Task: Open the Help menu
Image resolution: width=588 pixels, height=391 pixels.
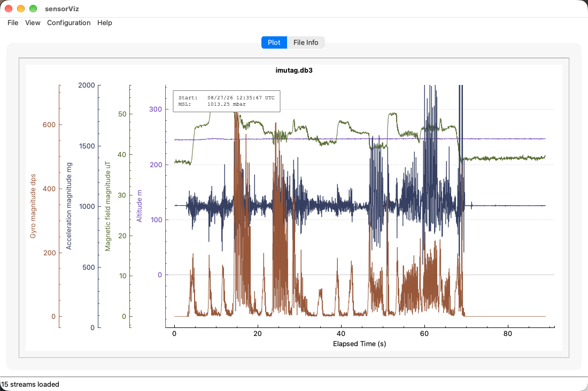Action: [105, 22]
